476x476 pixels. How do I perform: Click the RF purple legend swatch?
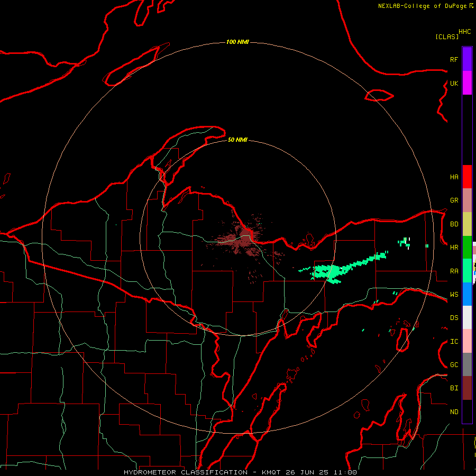pos(467,59)
